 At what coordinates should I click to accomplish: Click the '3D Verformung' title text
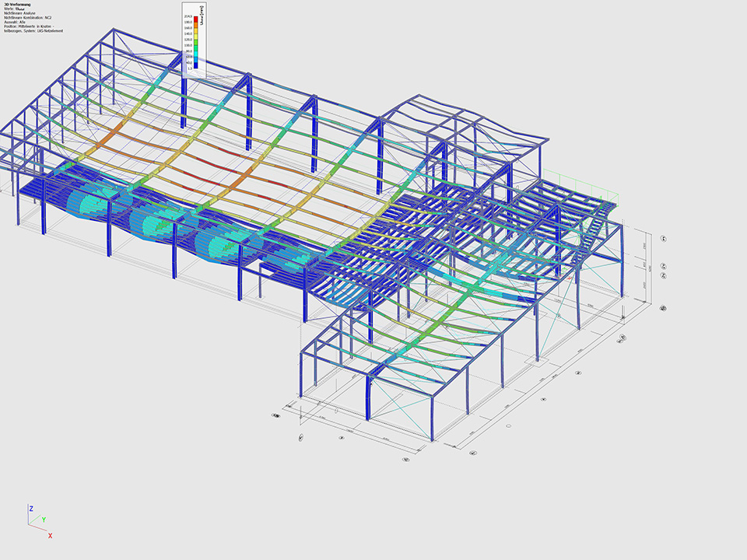coord(17,5)
